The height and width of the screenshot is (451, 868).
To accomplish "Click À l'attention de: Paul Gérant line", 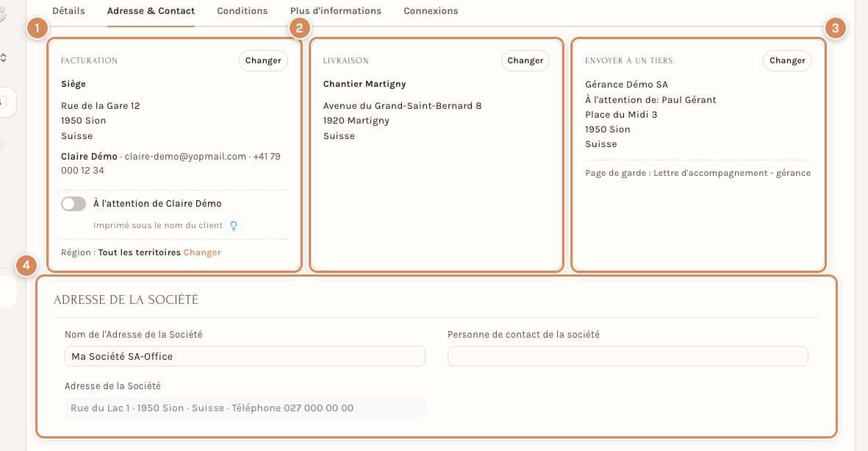I will click(x=650, y=100).
